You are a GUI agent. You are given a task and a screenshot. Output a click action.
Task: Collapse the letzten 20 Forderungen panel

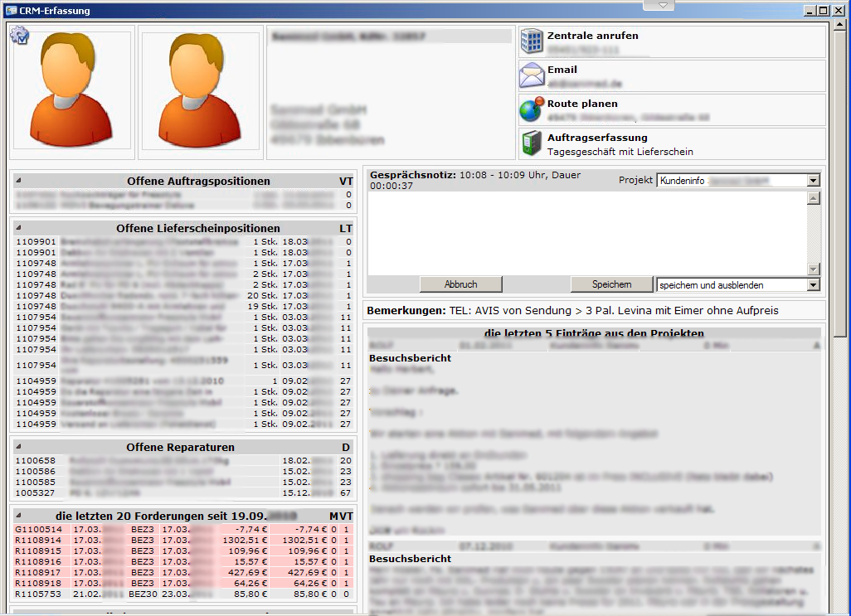click(x=19, y=515)
